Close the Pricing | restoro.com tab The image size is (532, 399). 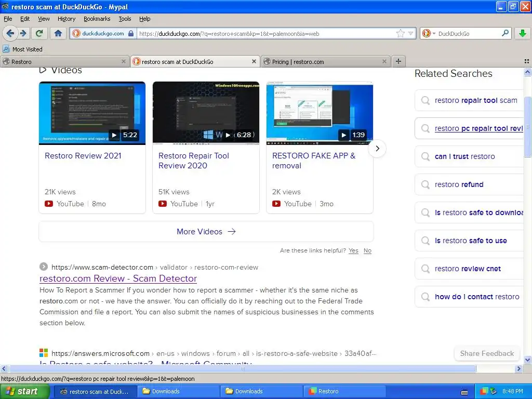(x=384, y=61)
